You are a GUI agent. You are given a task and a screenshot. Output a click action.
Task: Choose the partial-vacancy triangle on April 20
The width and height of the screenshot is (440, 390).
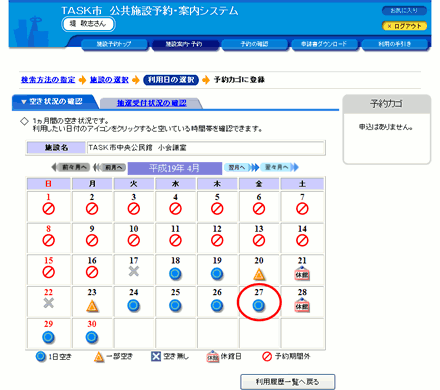(259, 274)
